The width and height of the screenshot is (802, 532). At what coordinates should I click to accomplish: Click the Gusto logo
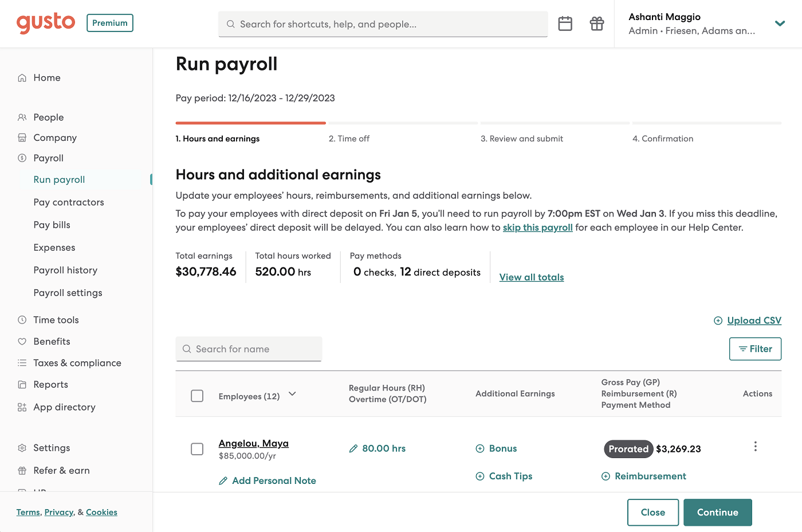coord(45,23)
